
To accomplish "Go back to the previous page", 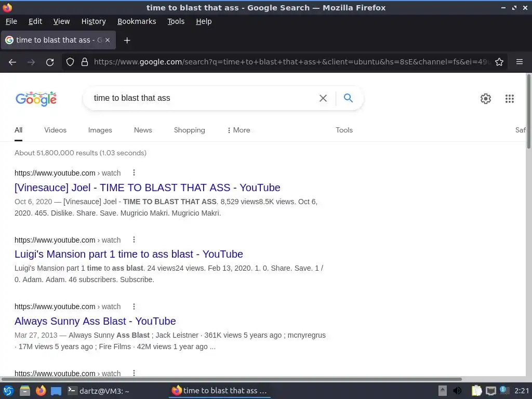I will (12, 62).
